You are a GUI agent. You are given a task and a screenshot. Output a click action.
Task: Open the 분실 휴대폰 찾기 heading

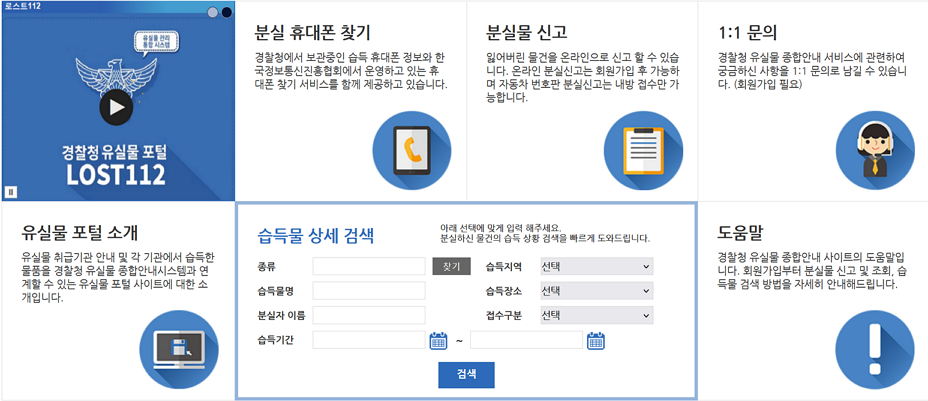point(312,32)
